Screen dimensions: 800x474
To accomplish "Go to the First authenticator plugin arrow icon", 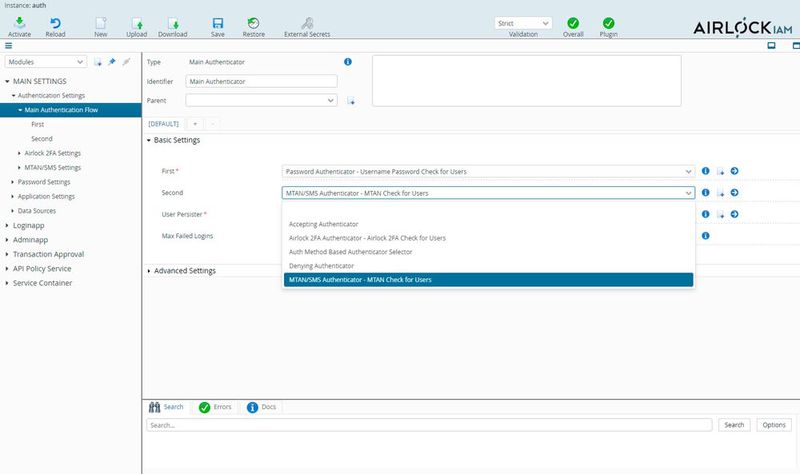I will (734, 171).
